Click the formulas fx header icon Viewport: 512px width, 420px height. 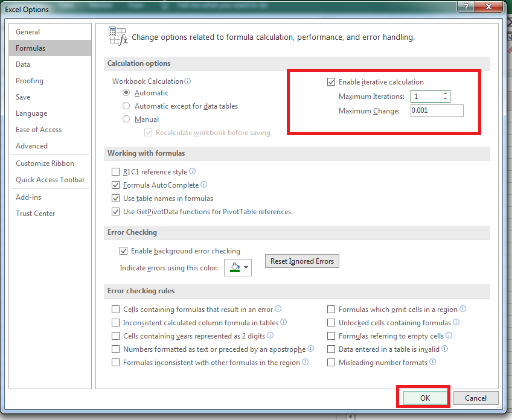(118, 36)
